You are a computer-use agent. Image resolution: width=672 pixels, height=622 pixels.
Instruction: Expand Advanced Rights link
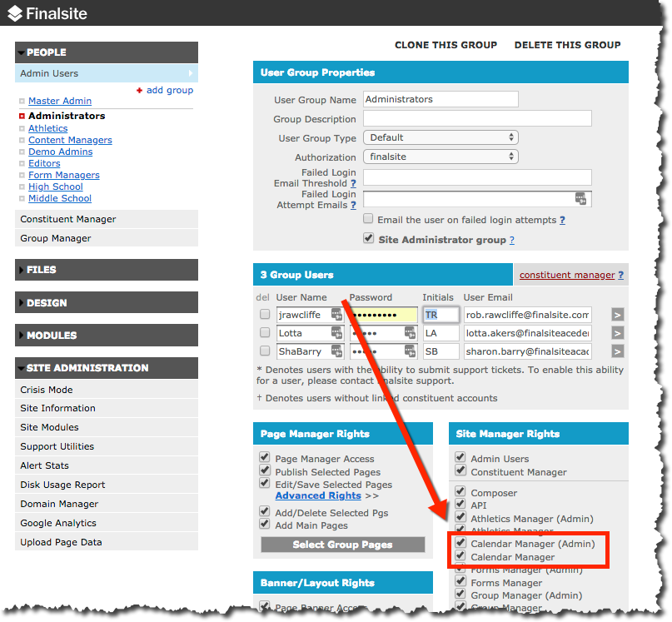(x=318, y=496)
